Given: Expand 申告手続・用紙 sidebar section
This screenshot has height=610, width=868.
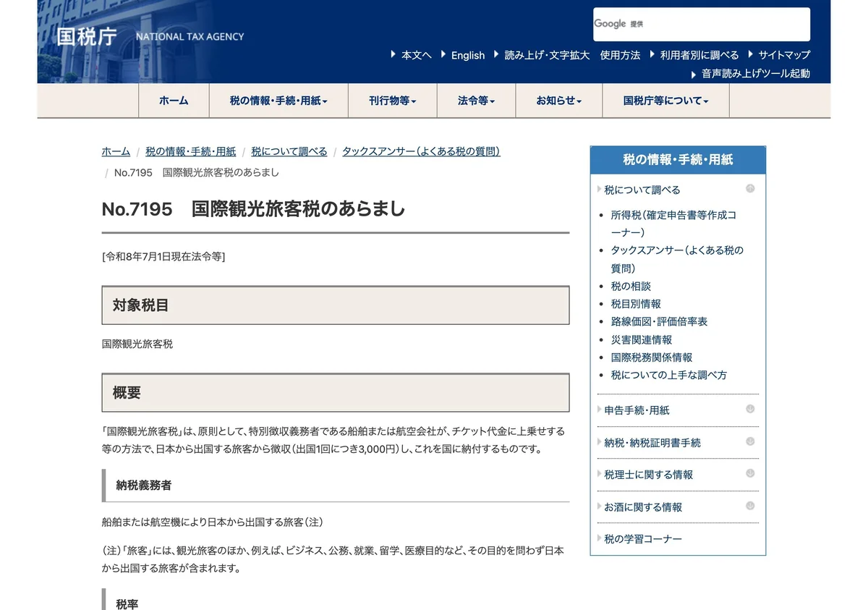Looking at the screenshot, I should click(637, 410).
